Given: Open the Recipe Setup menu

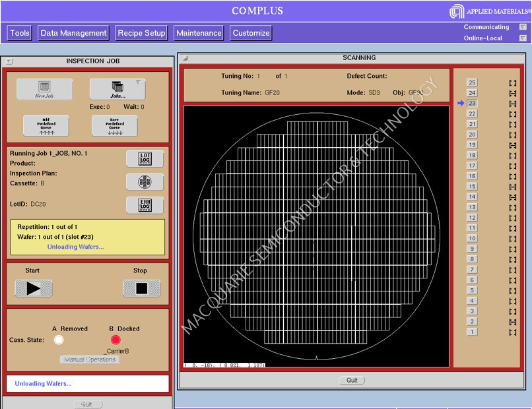Looking at the screenshot, I should click(x=141, y=33).
